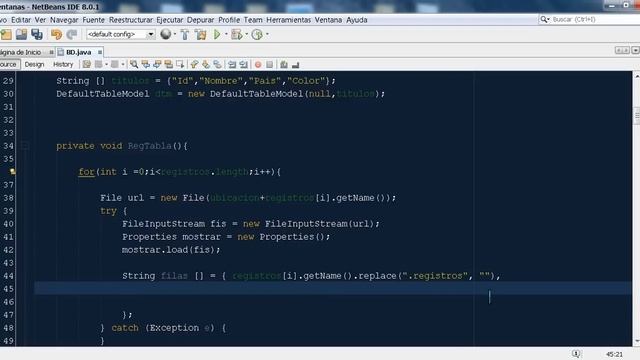
Task: Click the editor Back navigation icon
Action: [99, 64]
